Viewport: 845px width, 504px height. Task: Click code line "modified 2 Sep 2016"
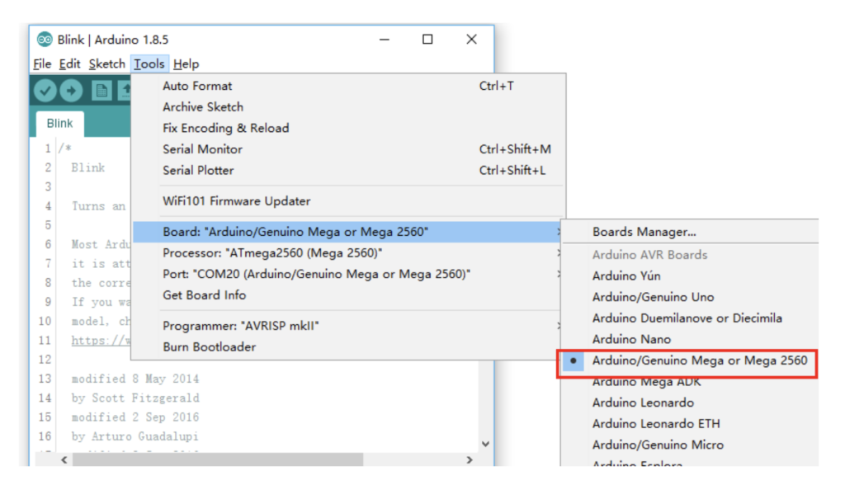point(135,417)
